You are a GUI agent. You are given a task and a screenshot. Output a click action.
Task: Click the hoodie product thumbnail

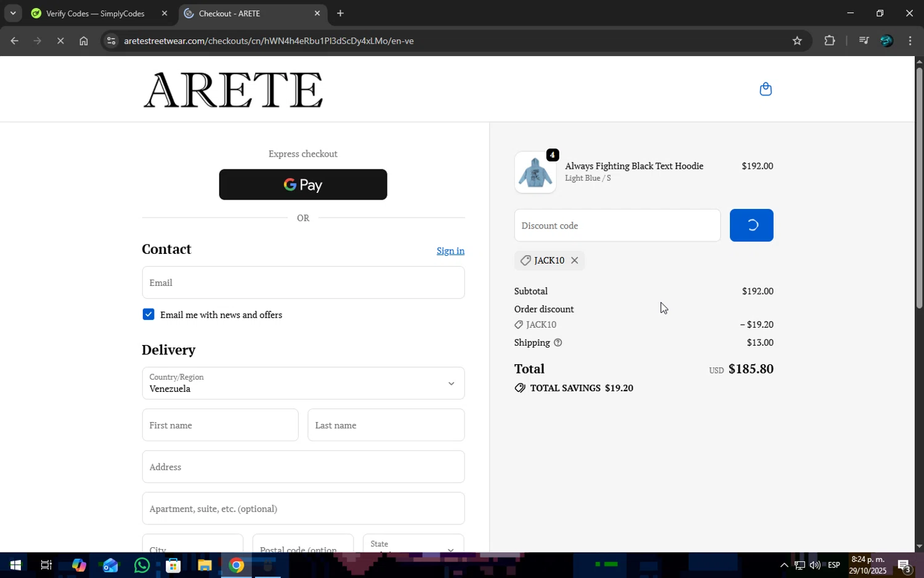[x=535, y=173]
